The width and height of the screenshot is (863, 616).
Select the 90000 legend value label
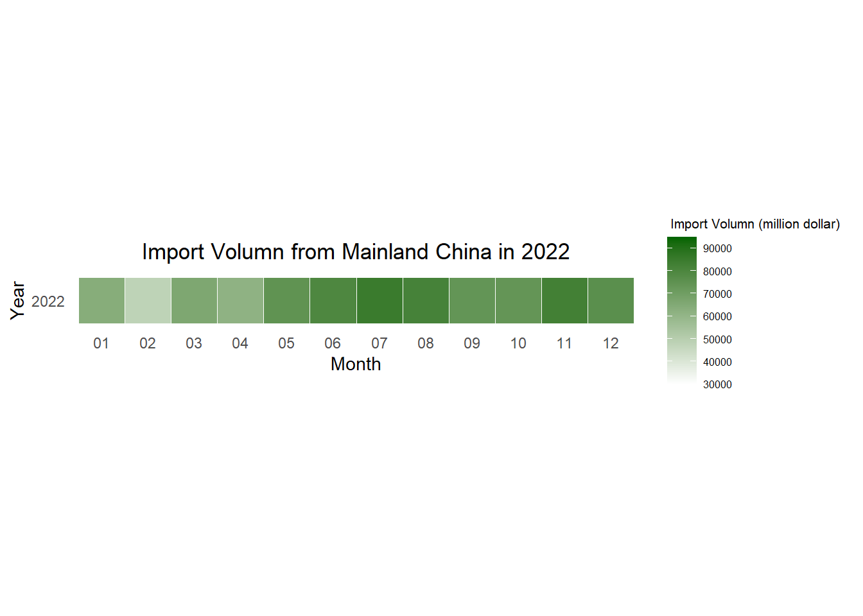click(717, 249)
